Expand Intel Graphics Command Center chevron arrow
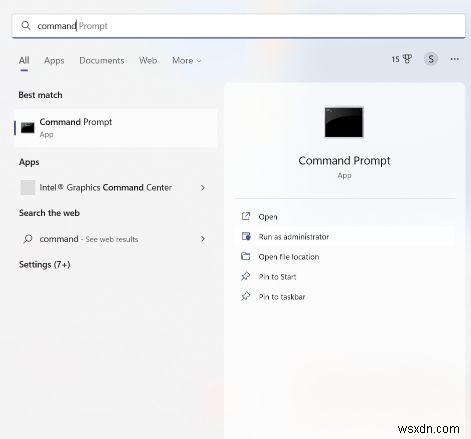 pyautogui.click(x=203, y=188)
